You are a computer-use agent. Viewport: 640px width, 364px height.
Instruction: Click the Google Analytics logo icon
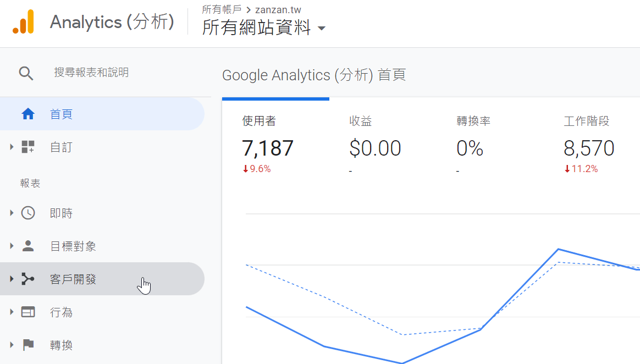pos(23,21)
